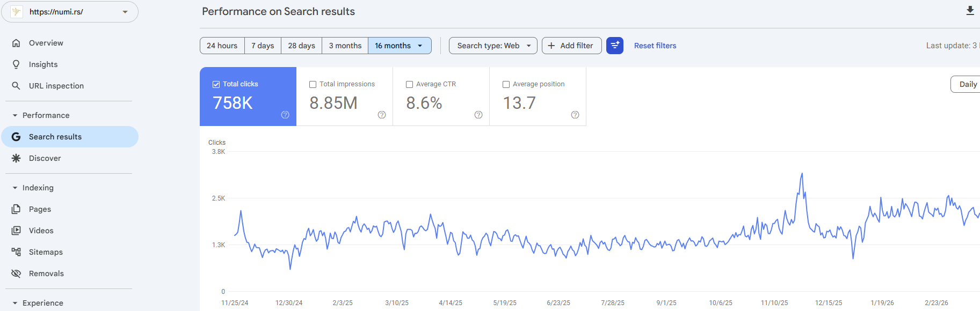Screen dimensions: 980x311
Task: Click help icon on Average position card
Action: point(575,115)
